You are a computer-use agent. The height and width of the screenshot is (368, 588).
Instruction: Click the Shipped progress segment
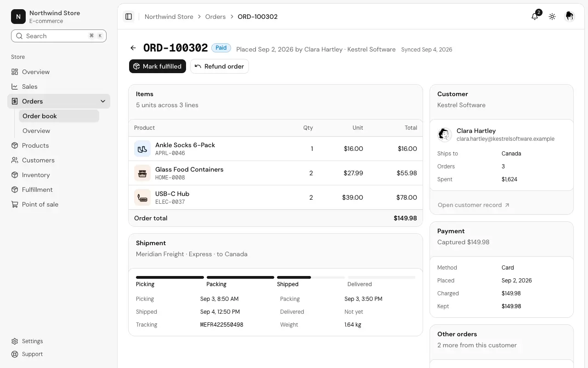(x=311, y=277)
